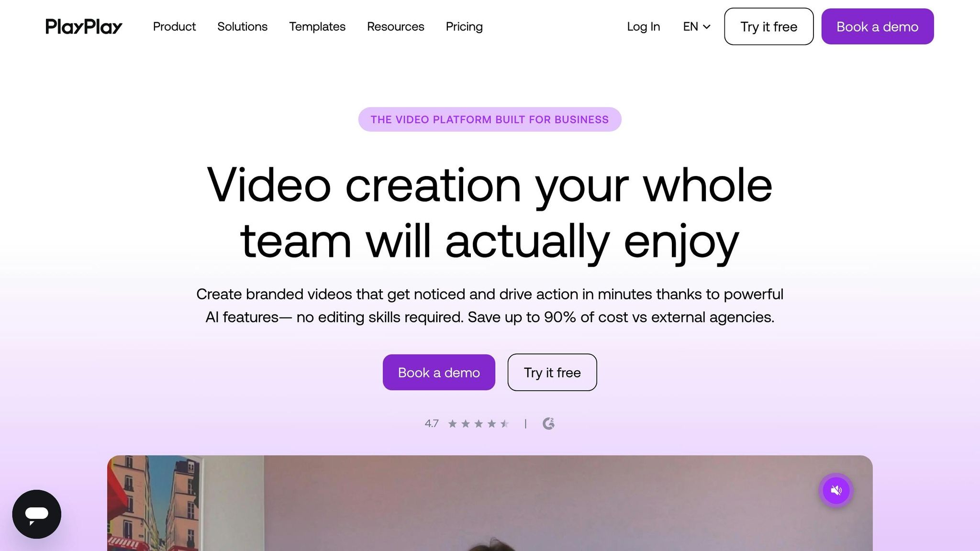Click the hero Try it free button
Screen dimensions: 980x551
552,372
